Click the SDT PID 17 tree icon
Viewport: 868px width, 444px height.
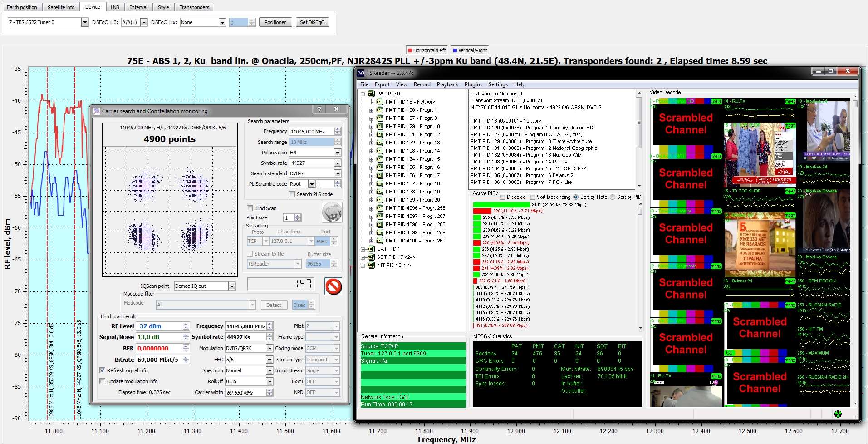[x=371, y=257]
